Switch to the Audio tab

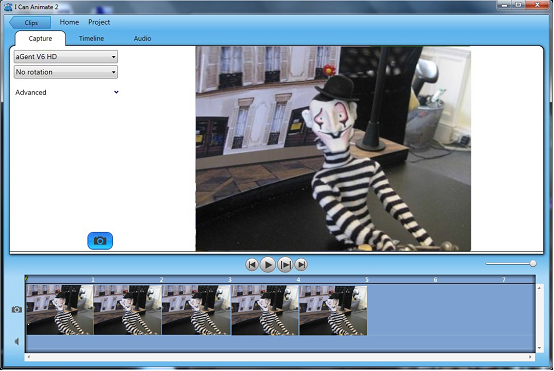point(142,38)
